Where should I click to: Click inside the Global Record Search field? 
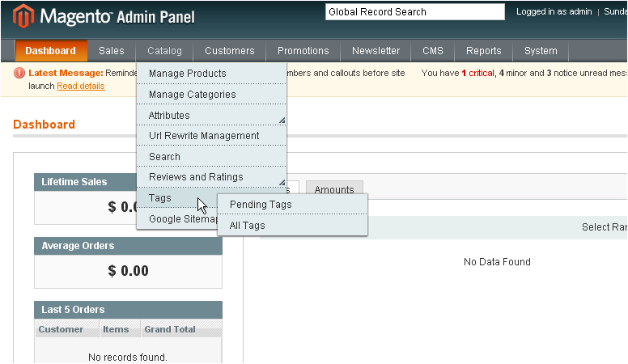(415, 12)
